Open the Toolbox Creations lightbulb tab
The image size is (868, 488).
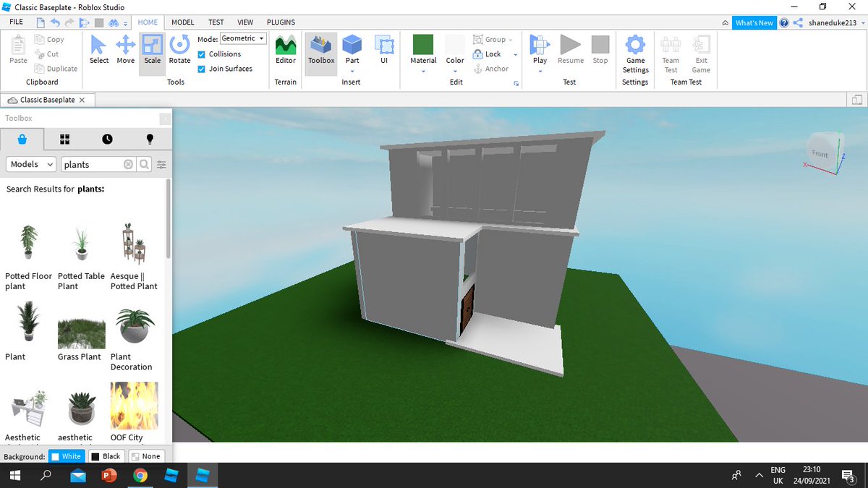click(x=150, y=139)
